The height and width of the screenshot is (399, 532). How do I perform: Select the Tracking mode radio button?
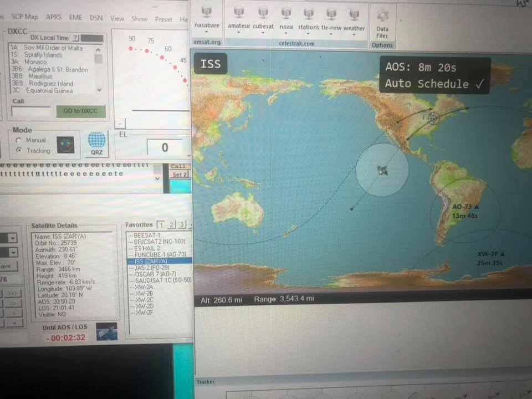[19, 151]
